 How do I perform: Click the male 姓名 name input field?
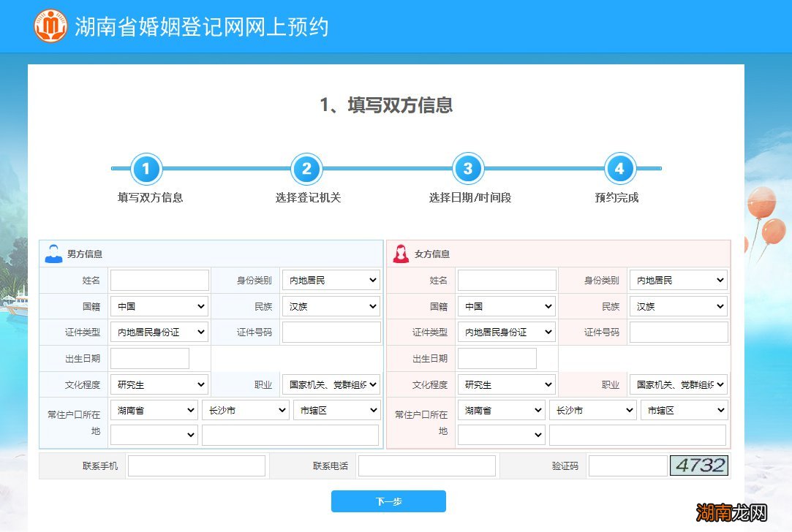(159, 279)
